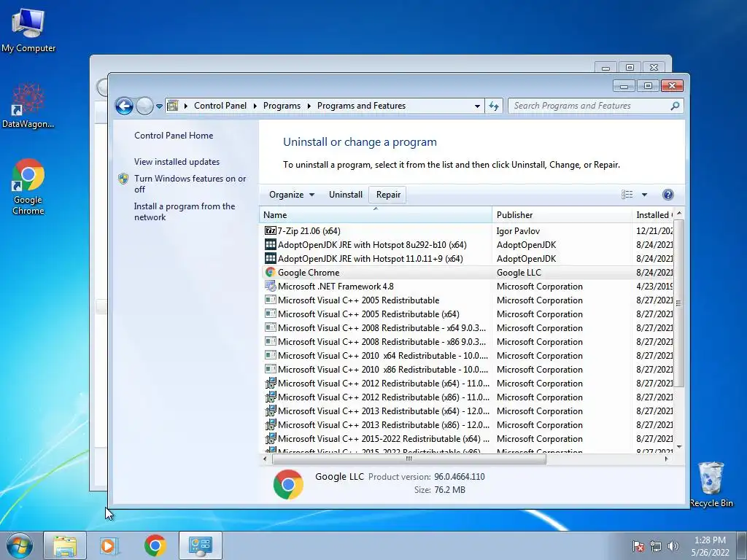This screenshot has width=747, height=560.
Task: Click the Igor Pavlov publisher cell
Action: click(x=518, y=231)
